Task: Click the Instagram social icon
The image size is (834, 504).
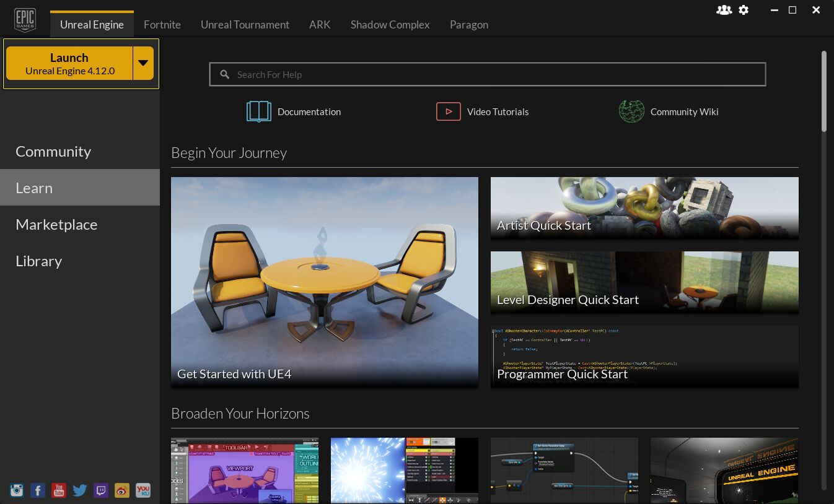Action: click(x=17, y=490)
